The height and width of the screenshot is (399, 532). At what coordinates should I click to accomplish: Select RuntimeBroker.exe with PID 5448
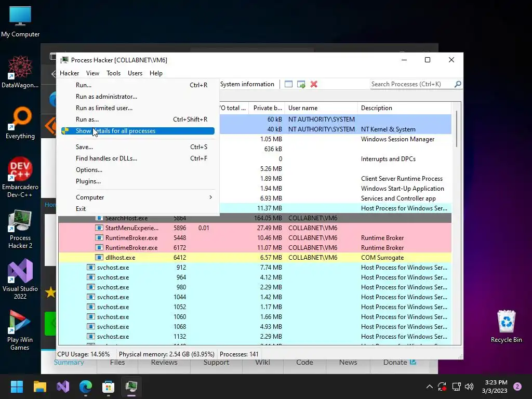(255, 238)
